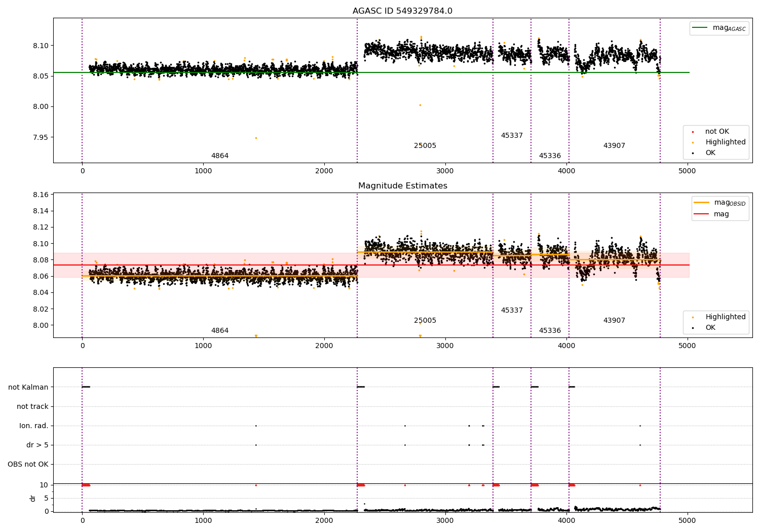Click the green mag AGASC legend line
The width and height of the screenshot is (760, 532).
coord(700,28)
